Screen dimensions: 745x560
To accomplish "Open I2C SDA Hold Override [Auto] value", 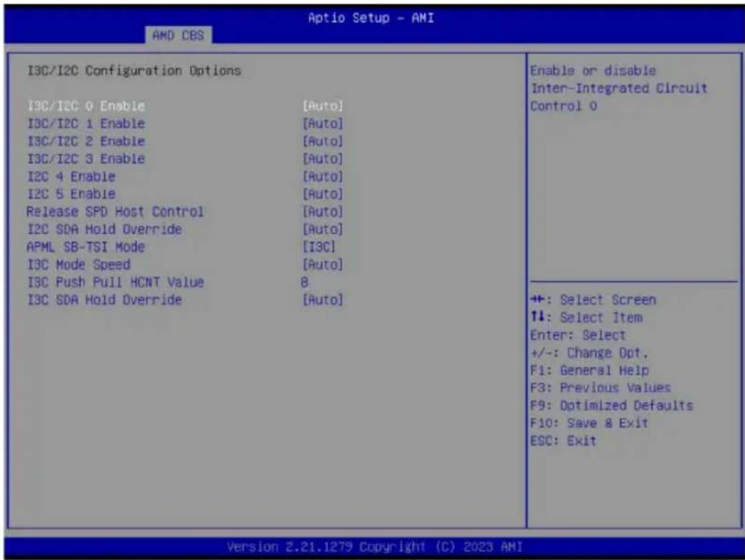I will point(322,229).
